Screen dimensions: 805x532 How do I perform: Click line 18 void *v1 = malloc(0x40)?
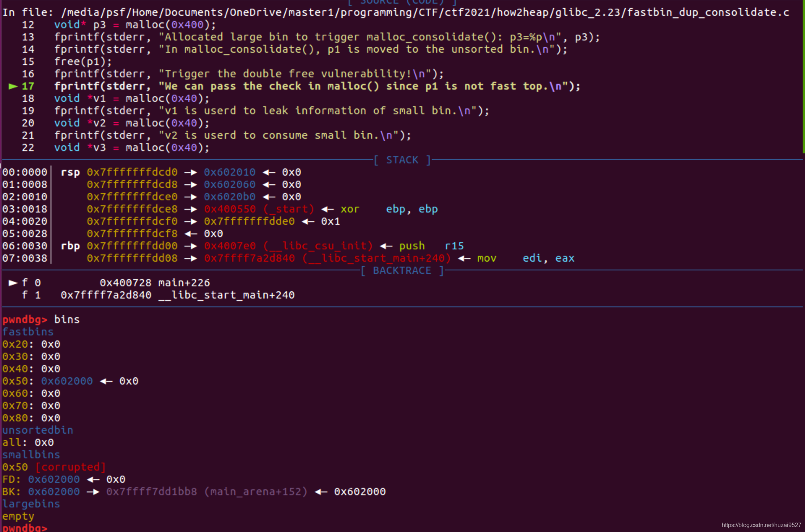[x=132, y=98]
